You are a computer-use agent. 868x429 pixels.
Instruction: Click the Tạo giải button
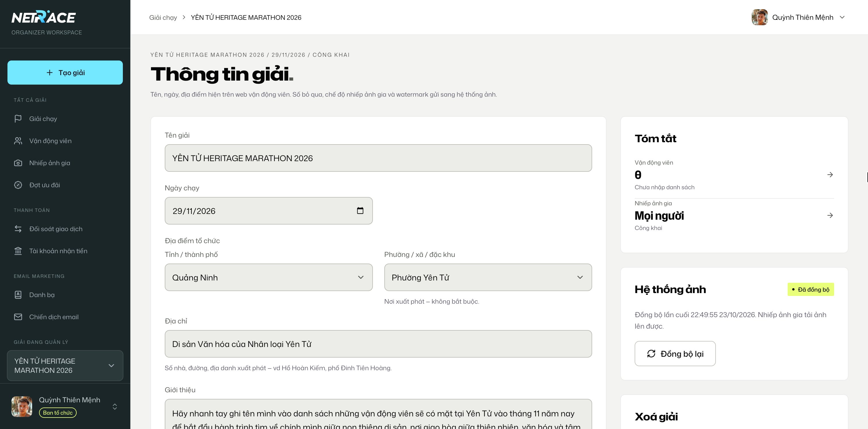[x=65, y=72]
